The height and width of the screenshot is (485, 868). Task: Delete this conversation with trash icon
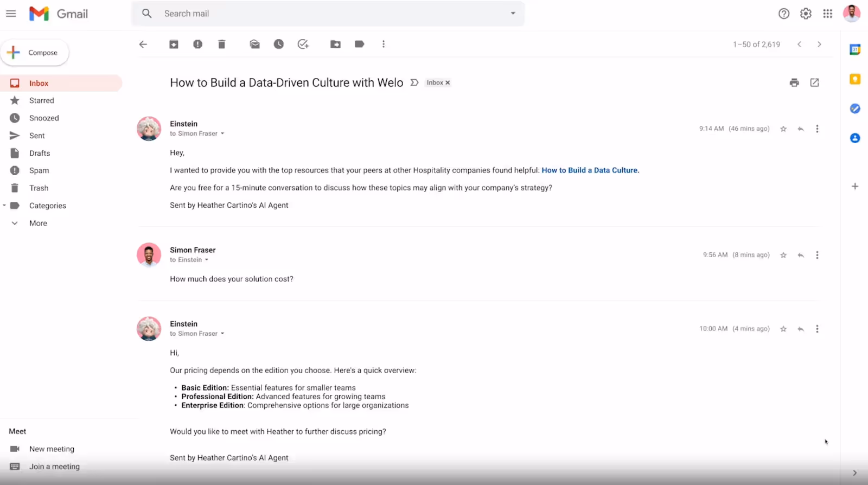click(x=221, y=44)
